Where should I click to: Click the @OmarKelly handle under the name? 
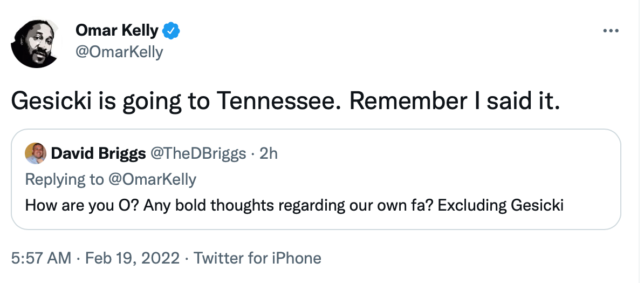tap(119, 52)
